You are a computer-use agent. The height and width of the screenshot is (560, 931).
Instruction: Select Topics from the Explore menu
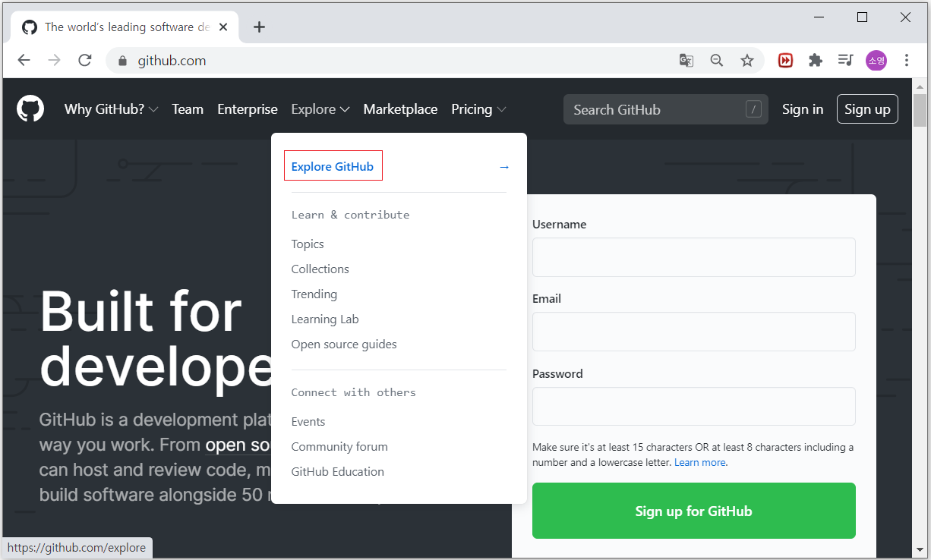pos(308,244)
